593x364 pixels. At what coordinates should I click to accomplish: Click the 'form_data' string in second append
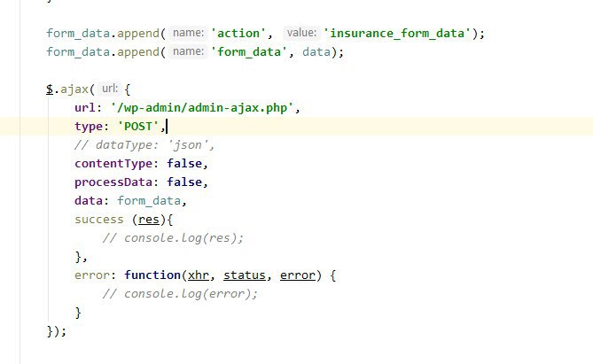point(249,51)
